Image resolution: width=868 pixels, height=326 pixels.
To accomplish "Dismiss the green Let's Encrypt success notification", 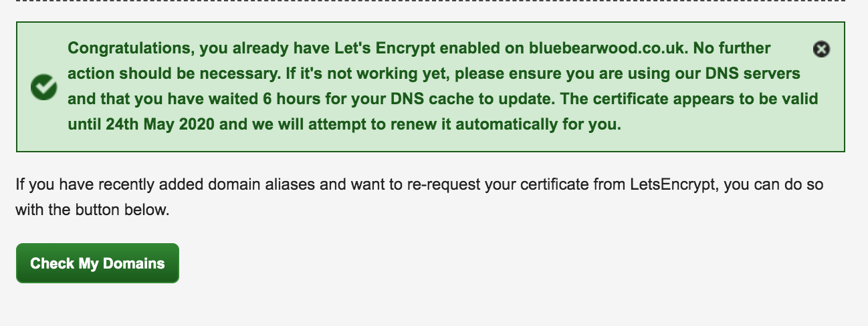I will click(x=821, y=49).
